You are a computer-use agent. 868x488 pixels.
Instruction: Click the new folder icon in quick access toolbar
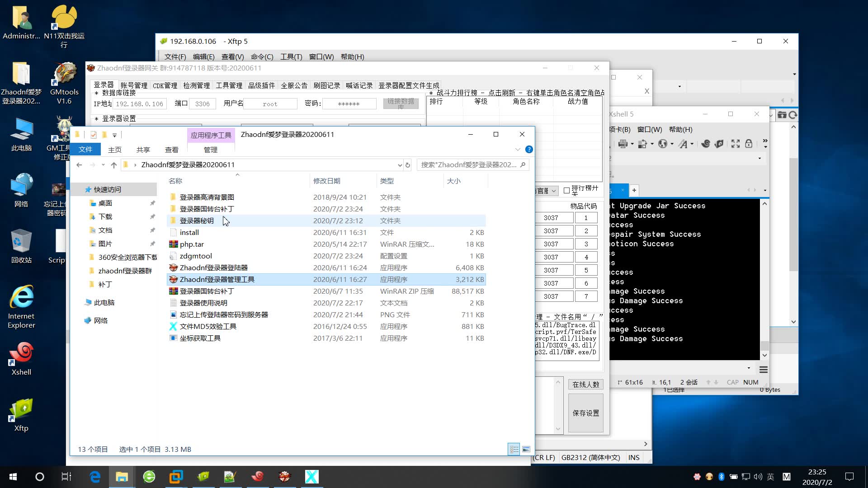click(104, 135)
